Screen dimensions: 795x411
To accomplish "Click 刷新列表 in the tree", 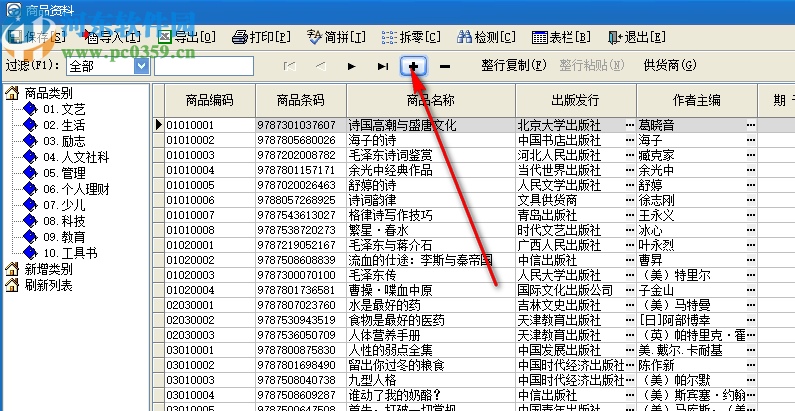I will coord(48,285).
